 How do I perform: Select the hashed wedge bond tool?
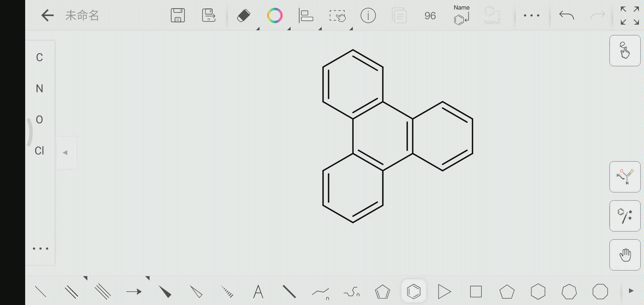pyautogui.click(x=227, y=292)
